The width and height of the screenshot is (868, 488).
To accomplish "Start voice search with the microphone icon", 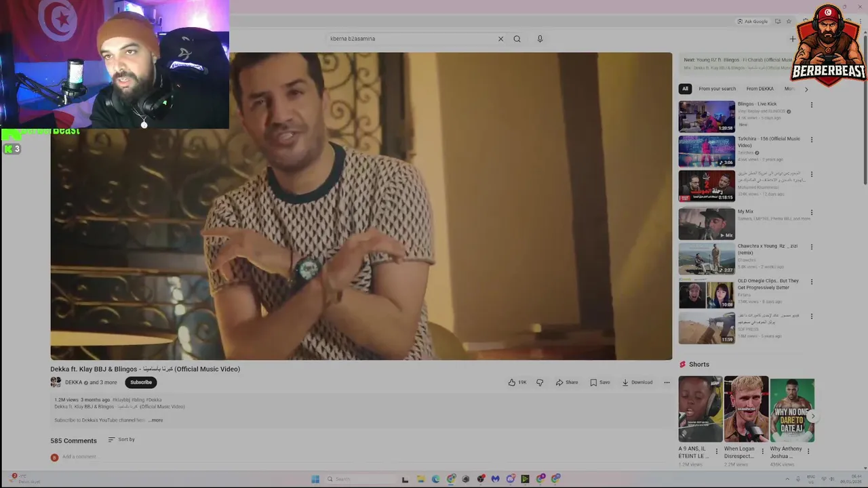I will [540, 39].
